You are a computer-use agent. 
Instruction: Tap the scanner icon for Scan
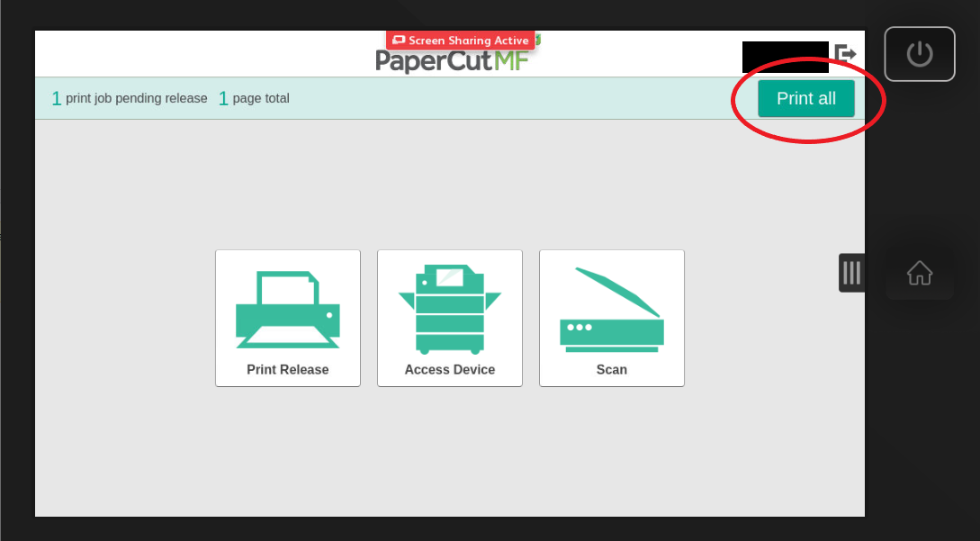click(x=611, y=308)
